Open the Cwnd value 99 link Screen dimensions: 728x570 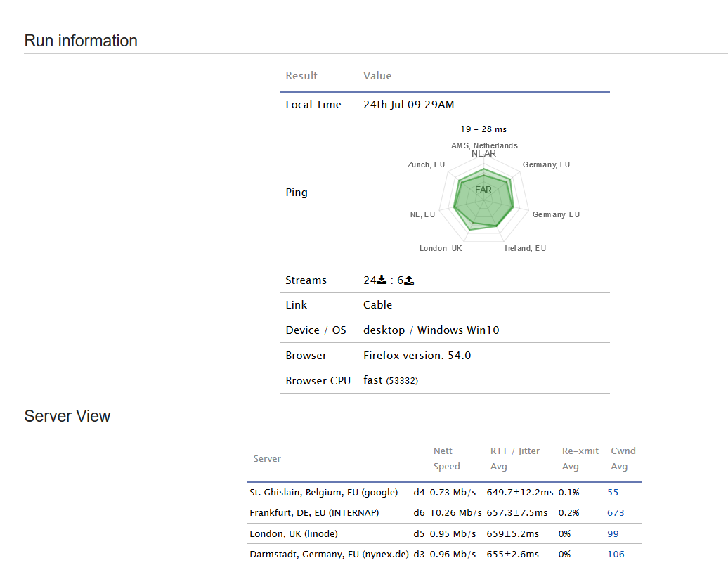613,533
